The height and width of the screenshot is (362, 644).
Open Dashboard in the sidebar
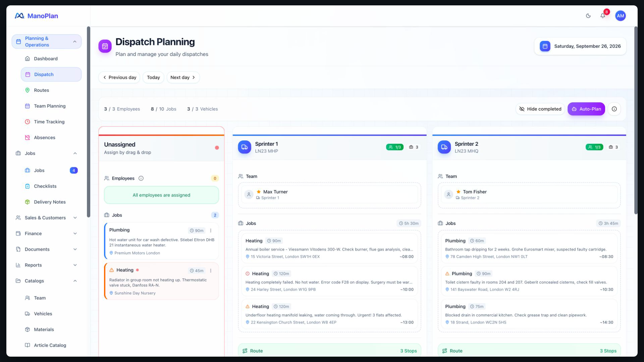pyautogui.click(x=51, y=59)
